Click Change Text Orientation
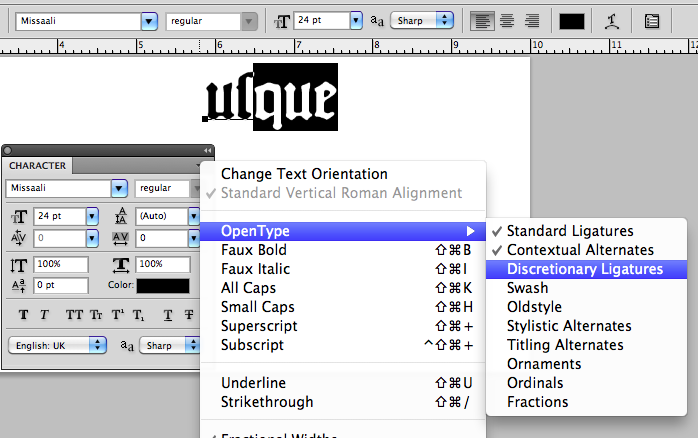Screen dimensions: 698x438 tap(304, 174)
